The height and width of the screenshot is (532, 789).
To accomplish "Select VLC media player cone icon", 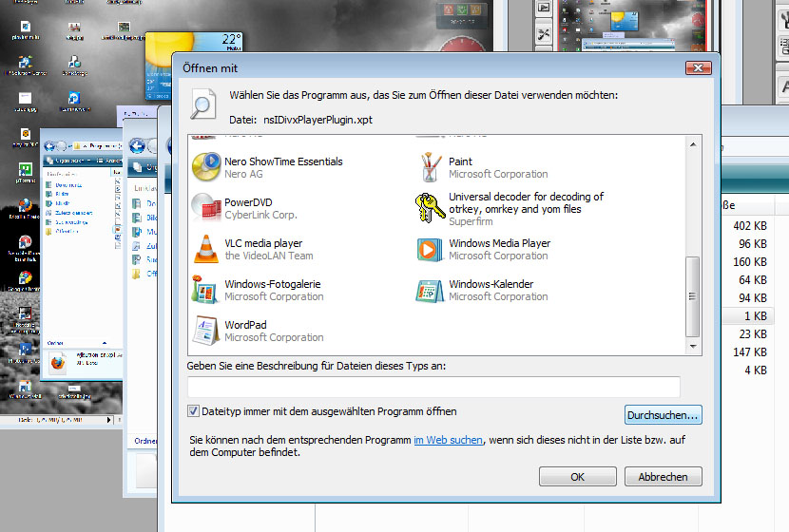I will pos(205,249).
